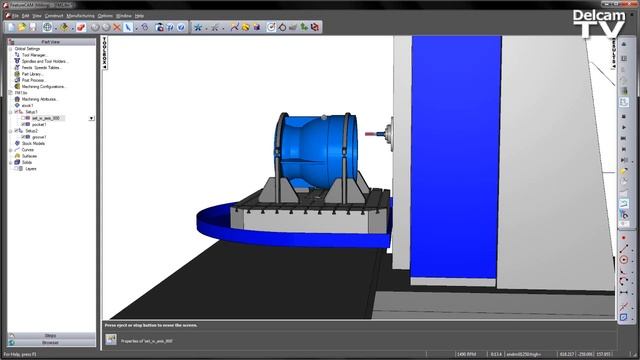Screen dimensions: 640x360
Task: Select Stock Models in the tree
Action: click(33, 143)
